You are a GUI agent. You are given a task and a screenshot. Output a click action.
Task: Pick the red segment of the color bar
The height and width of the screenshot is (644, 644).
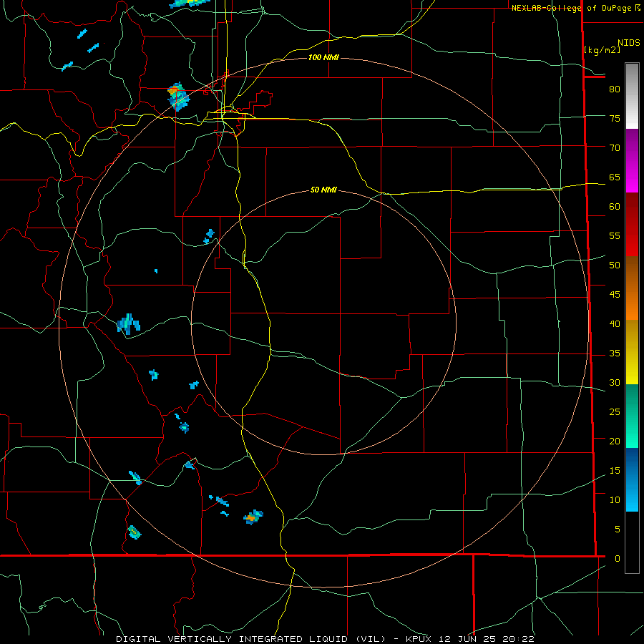pyautogui.click(x=632, y=224)
